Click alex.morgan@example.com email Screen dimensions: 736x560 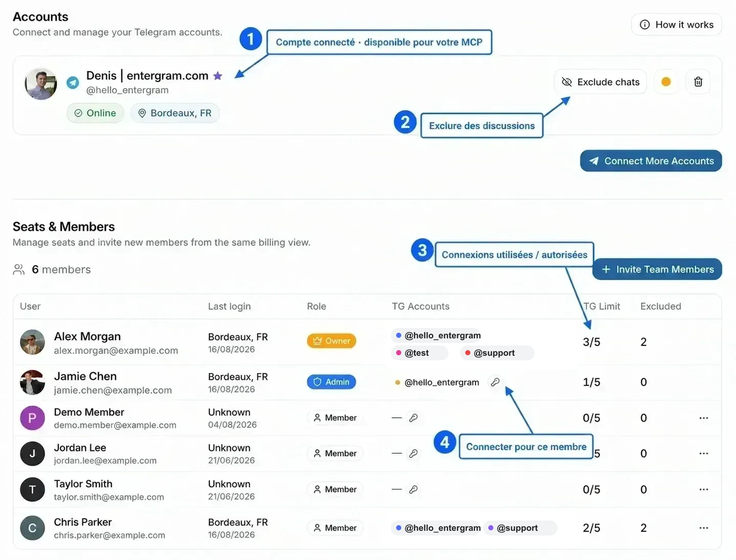[x=116, y=351]
